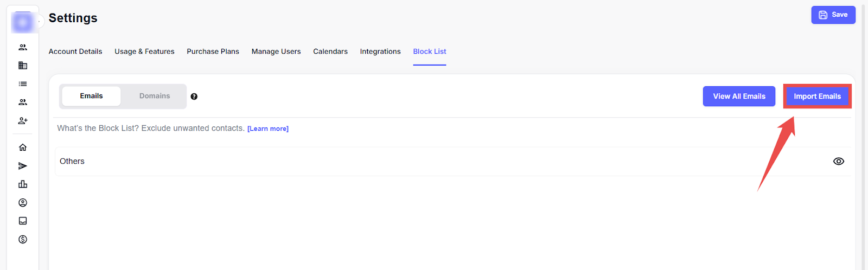This screenshot has height=270, width=868.
Task: Expand the sidebar with the small chevron
Action: coord(40,22)
